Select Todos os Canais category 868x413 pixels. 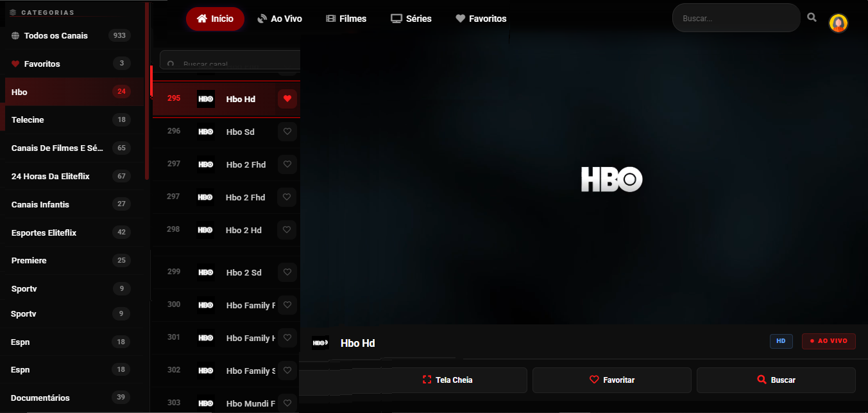pos(74,35)
